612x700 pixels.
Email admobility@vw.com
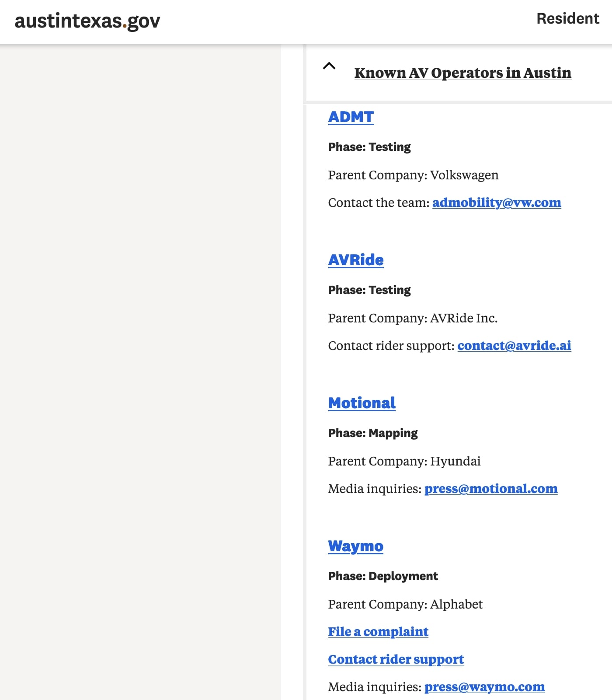click(x=497, y=203)
